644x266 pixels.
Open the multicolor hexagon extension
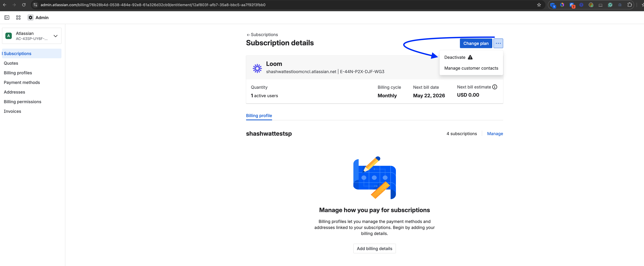(562, 5)
